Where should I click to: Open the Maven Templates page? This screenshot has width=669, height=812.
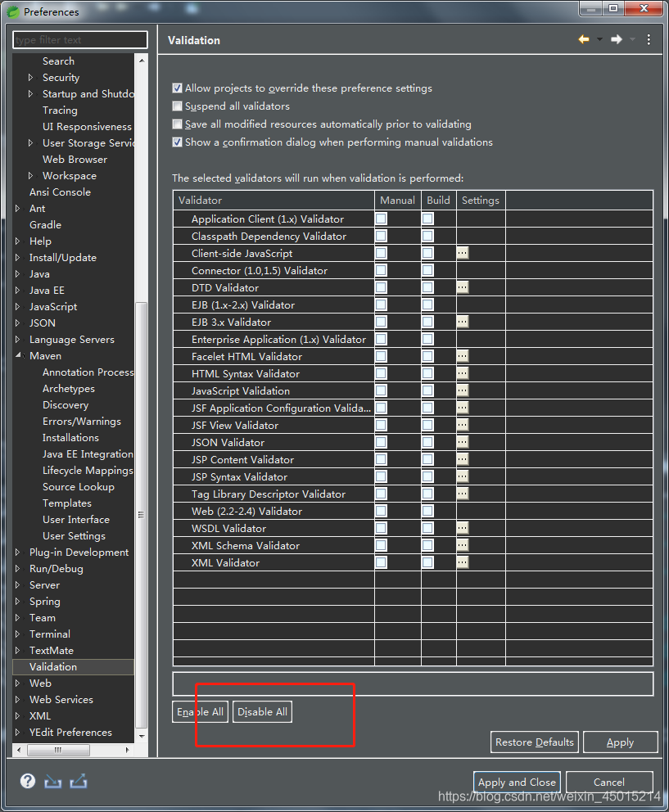pos(67,503)
